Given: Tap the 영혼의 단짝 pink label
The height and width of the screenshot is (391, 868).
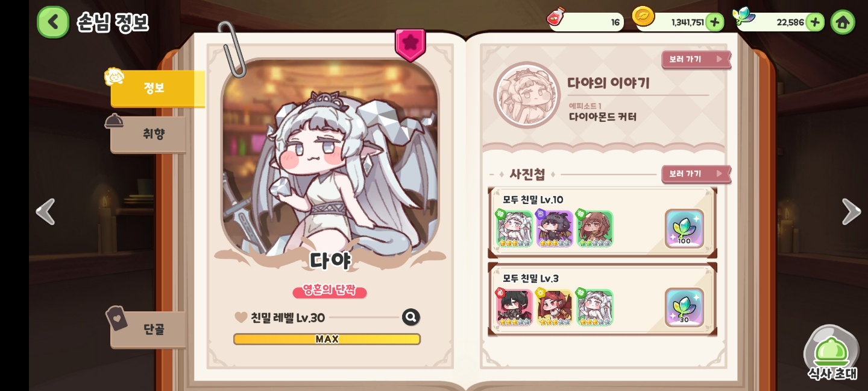Looking at the screenshot, I should [330, 291].
